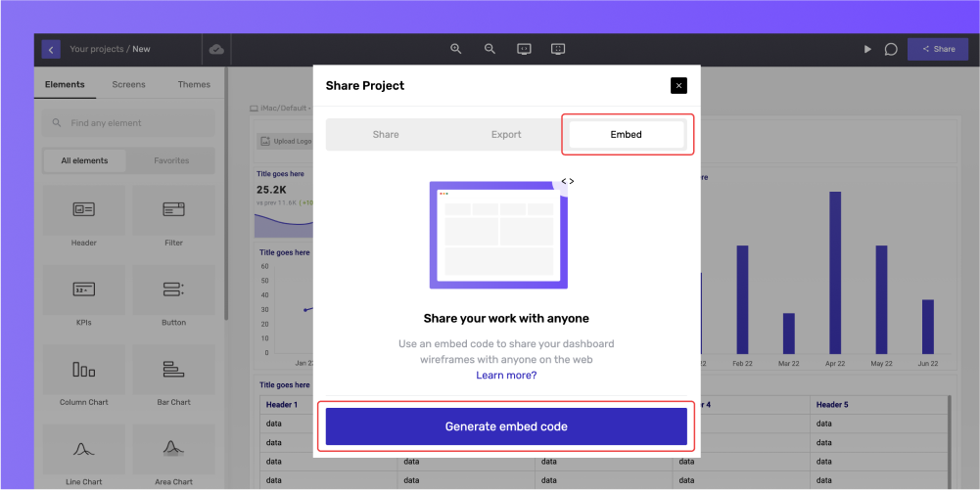This screenshot has height=490, width=980.
Task: Switch to the Share tab in dialog
Action: coord(386,134)
